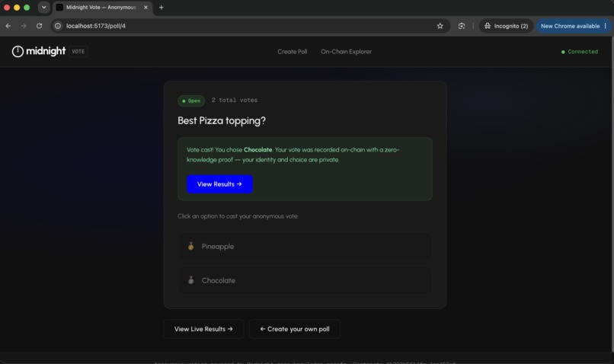Click the site information icon in address bar

(58, 26)
